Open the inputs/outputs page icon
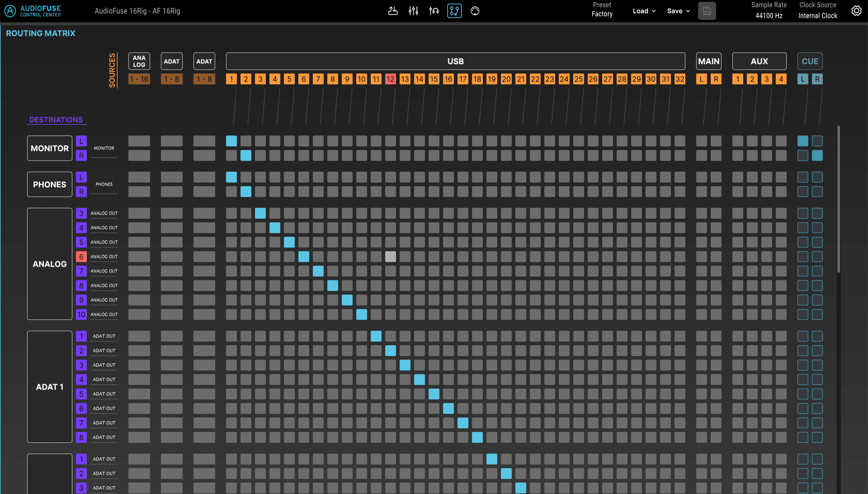 (393, 11)
